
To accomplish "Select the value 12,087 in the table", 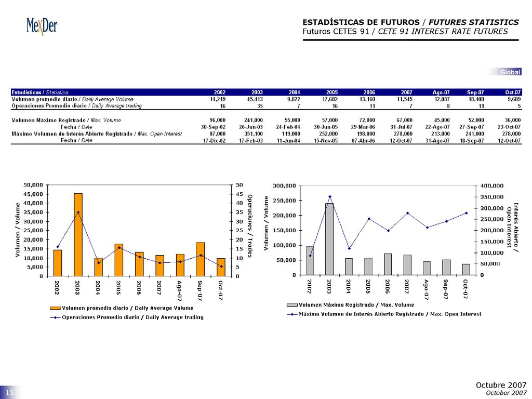I will click(x=442, y=99).
